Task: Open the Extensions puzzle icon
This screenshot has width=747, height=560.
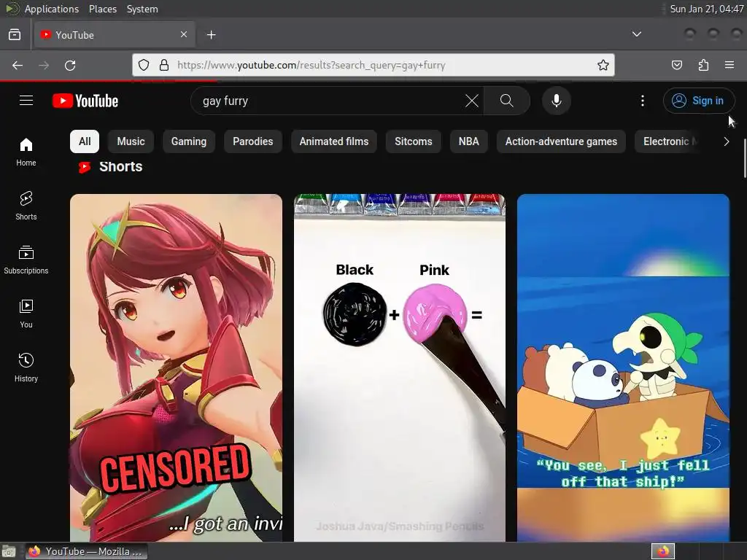Action: coord(703,65)
